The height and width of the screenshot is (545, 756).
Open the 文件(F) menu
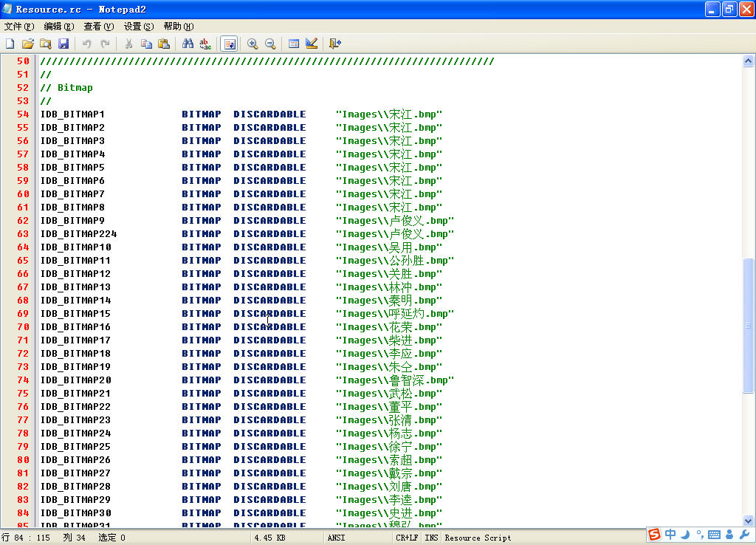point(19,27)
